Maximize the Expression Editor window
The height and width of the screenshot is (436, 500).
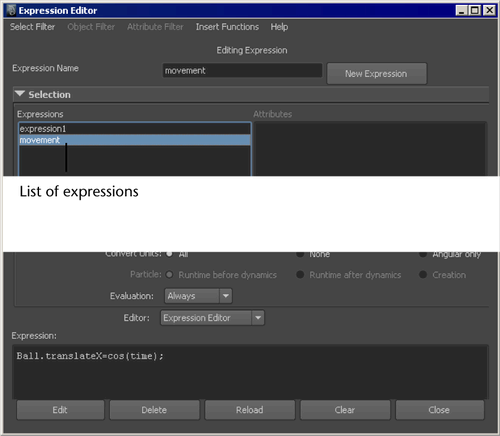[x=475, y=10]
